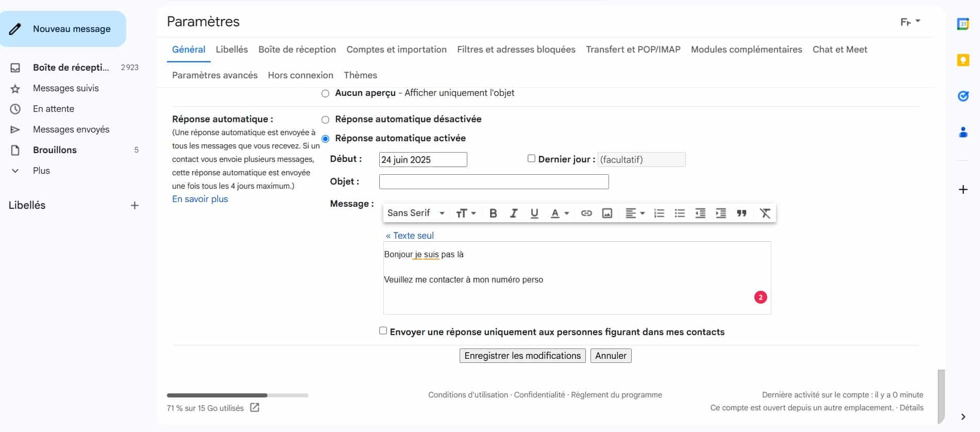
Task: Expand the Plus section in sidebar
Action: (x=41, y=171)
